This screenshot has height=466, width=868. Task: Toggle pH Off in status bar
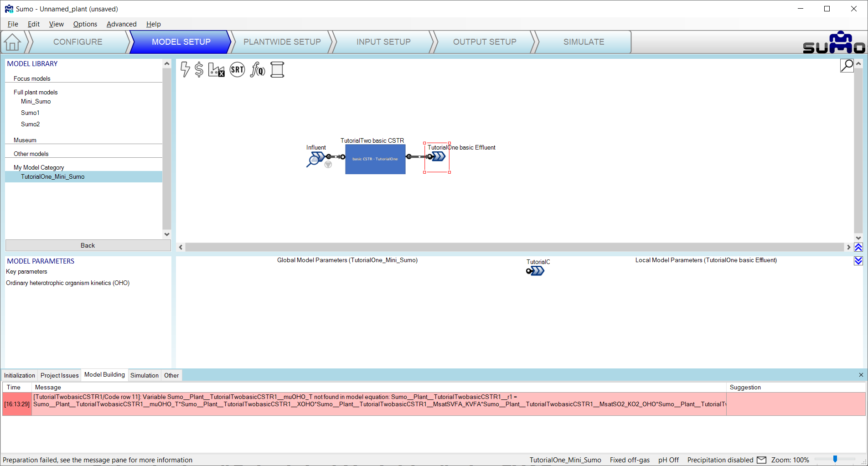click(668, 460)
